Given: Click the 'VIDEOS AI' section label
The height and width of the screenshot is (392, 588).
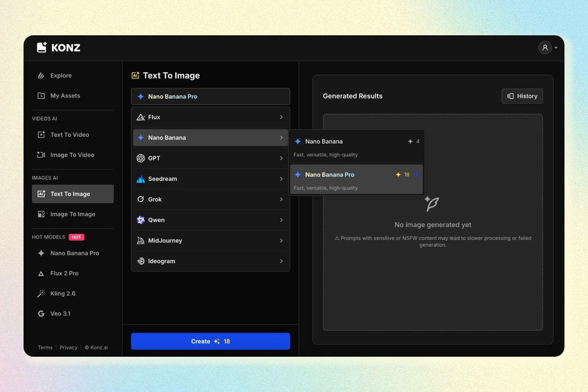Looking at the screenshot, I should pyautogui.click(x=45, y=119).
